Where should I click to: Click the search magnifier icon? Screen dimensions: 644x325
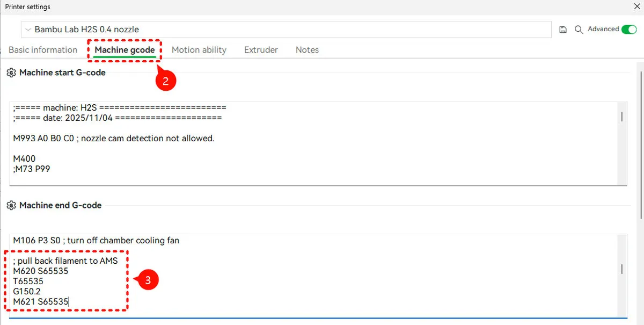point(579,30)
